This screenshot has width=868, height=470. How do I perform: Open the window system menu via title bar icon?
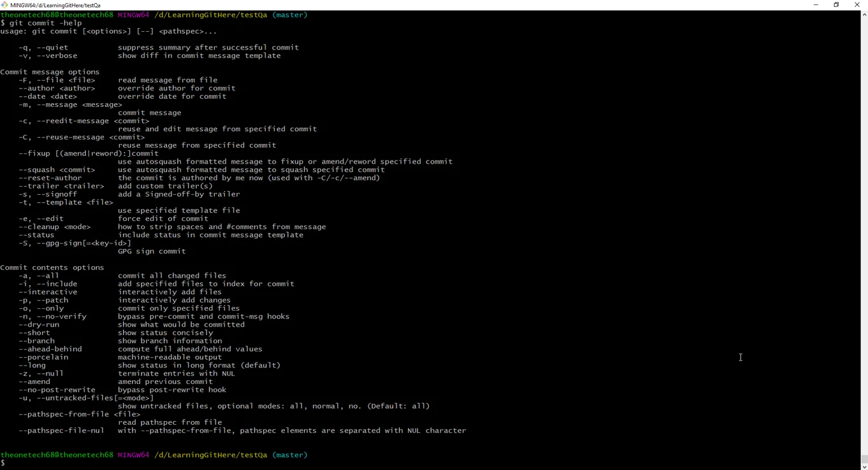point(4,5)
